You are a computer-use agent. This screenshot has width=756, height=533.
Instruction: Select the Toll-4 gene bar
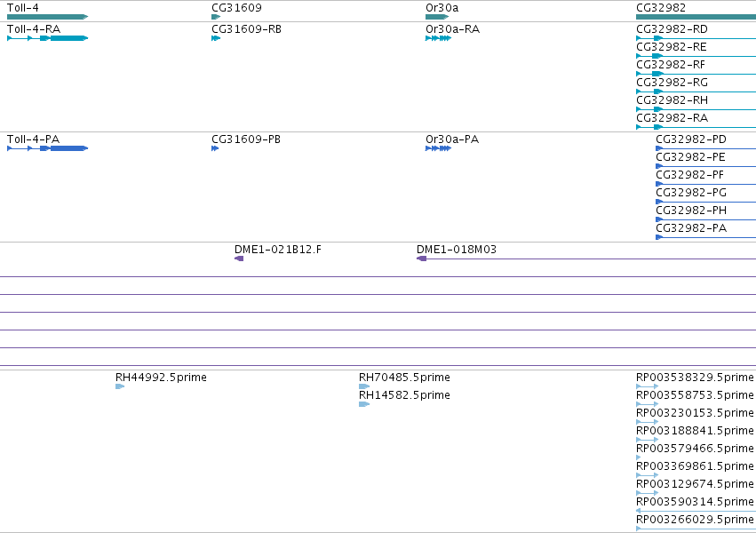tap(47, 17)
